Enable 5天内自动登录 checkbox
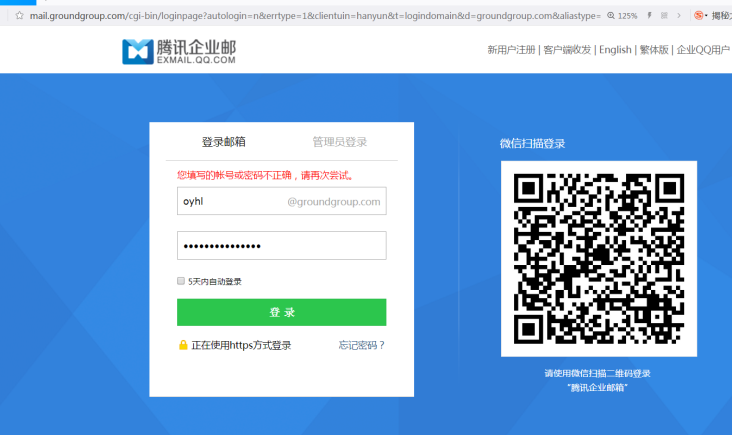 pos(181,281)
